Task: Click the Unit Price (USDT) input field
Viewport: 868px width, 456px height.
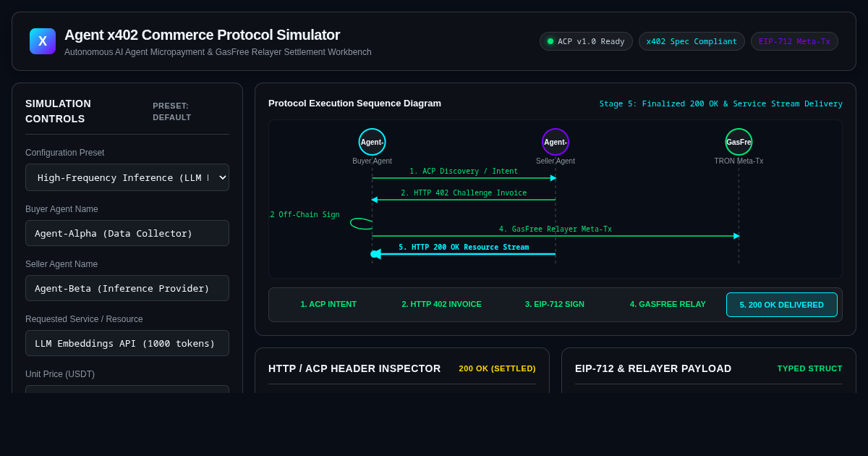Action: tap(127, 389)
